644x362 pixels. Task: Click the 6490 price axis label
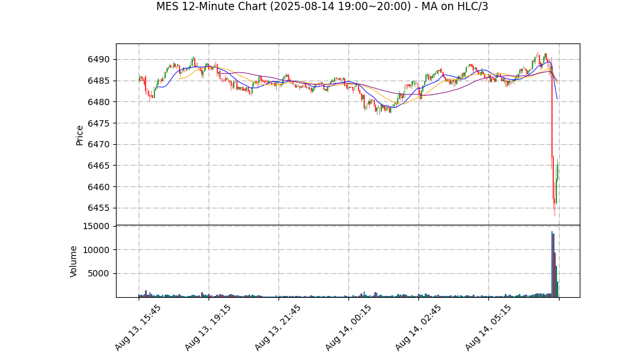click(x=98, y=60)
